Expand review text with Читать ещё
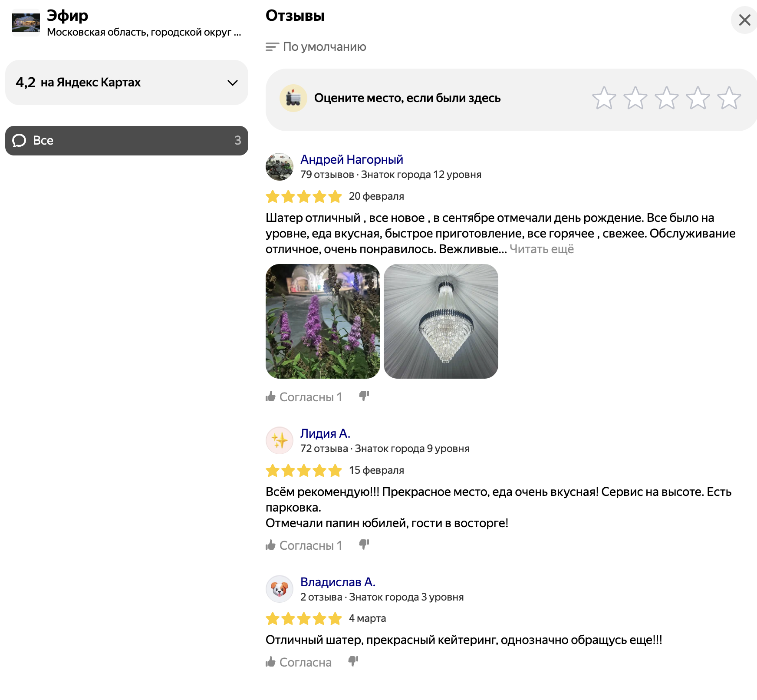 tap(541, 249)
